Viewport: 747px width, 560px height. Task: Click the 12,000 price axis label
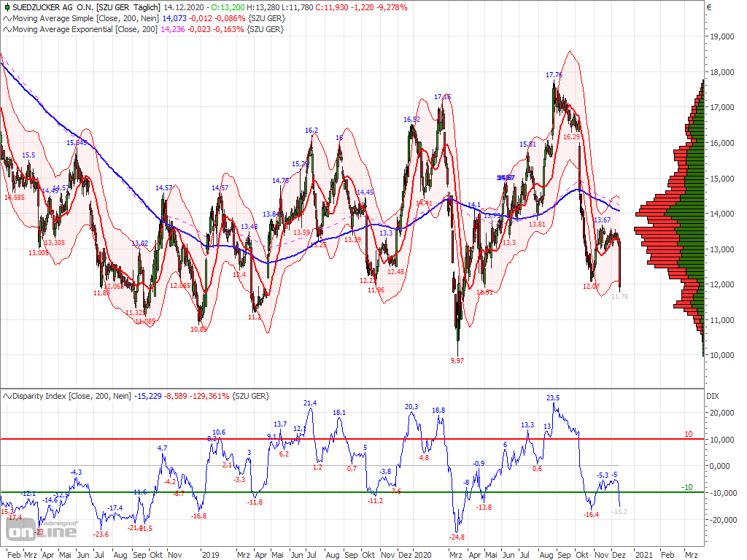click(722, 285)
